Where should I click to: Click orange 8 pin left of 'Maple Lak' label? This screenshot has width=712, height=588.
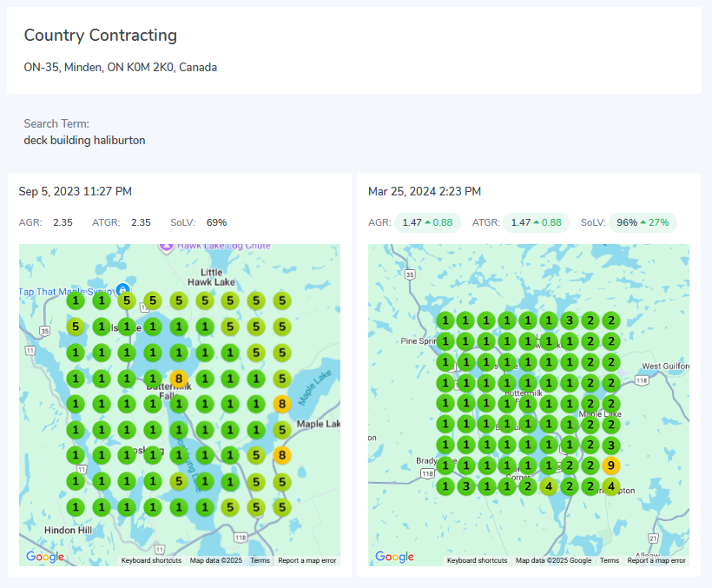[x=282, y=404]
